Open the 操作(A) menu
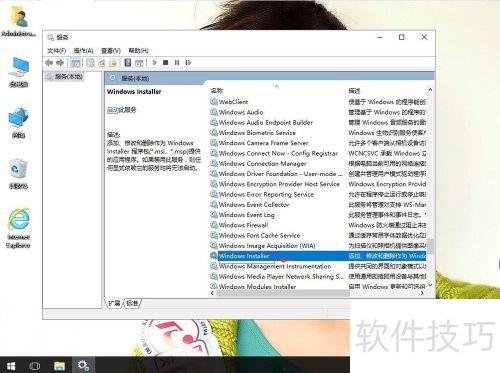This screenshot has height=373, width=500. pyautogui.click(x=83, y=51)
